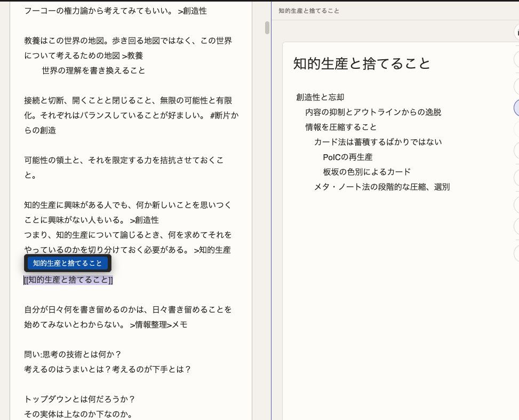
Task: Click the line 知的生産に興味がある人でも
Action: pos(128,205)
